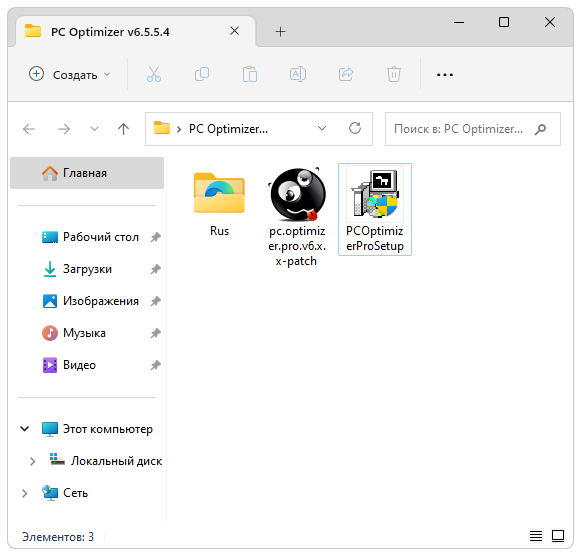
Task: Open Музыка in the sidebar
Action: pyautogui.click(x=74, y=333)
